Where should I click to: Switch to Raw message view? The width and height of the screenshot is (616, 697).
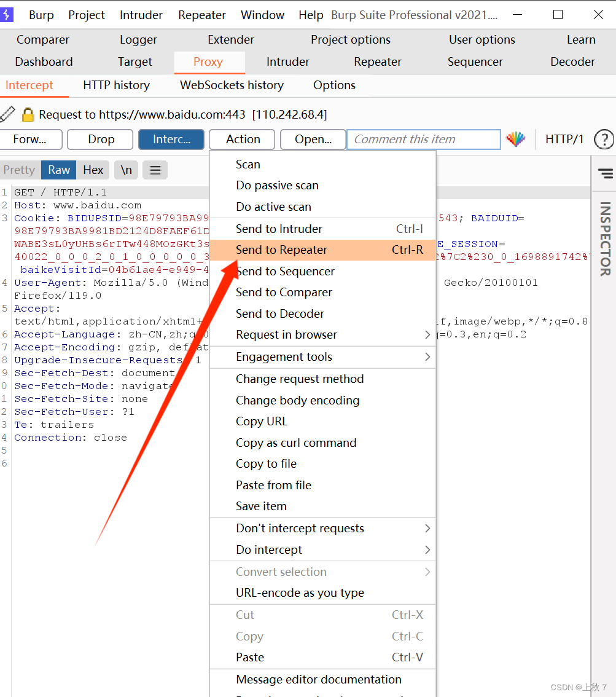coord(58,170)
